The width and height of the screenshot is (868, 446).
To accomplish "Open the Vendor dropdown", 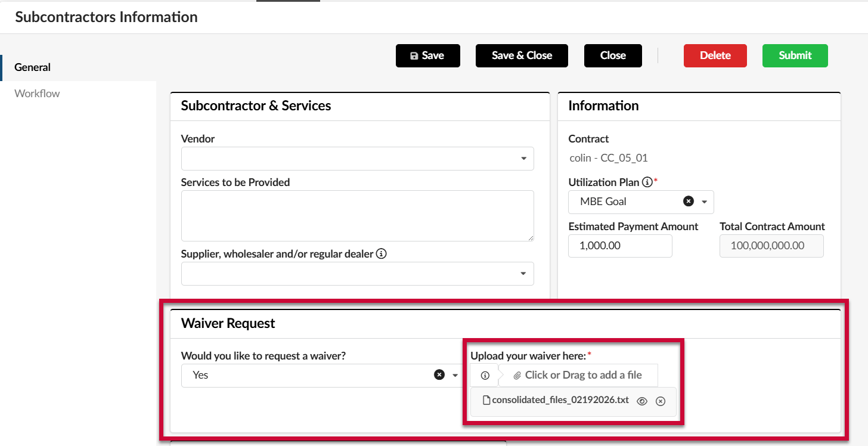I will click(x=523, y=159).
